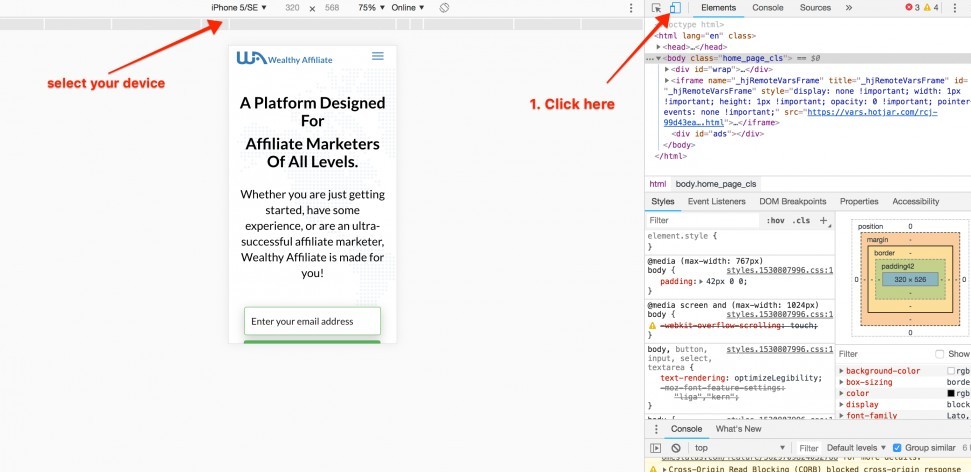
Task: Select Console drawer tab
Action: [x=687, y=429]
